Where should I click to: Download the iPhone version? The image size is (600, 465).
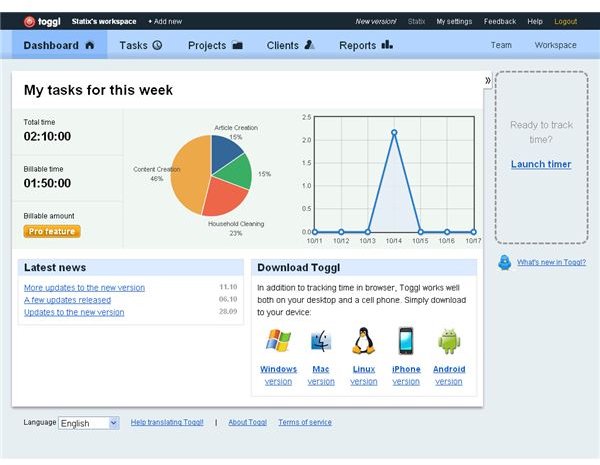coord(406,375)
